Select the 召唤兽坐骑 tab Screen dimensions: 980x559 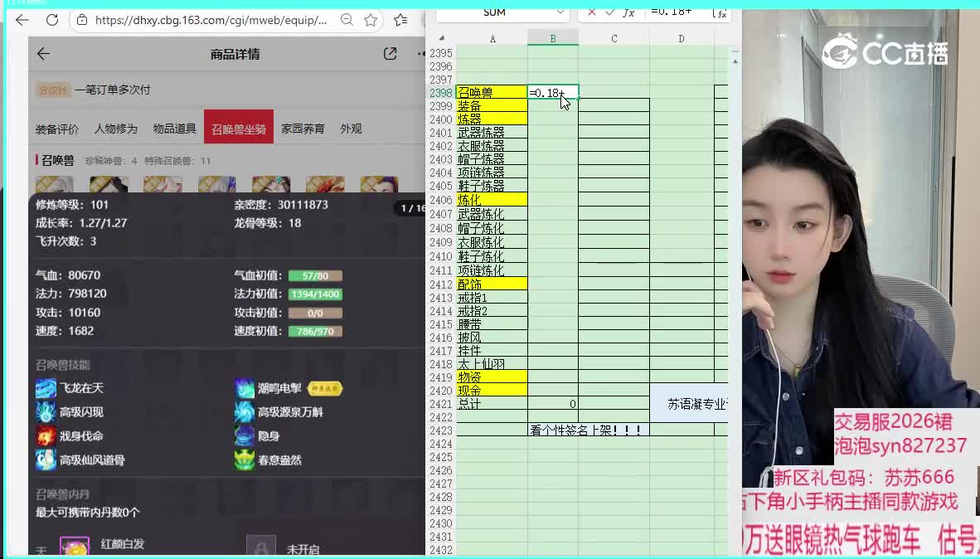pyautogui.click(x=239, y=129)
